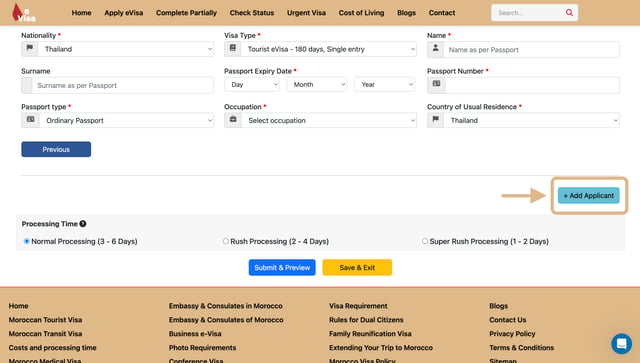
Task: Click the Previous button
Action: tap(56, 149)
